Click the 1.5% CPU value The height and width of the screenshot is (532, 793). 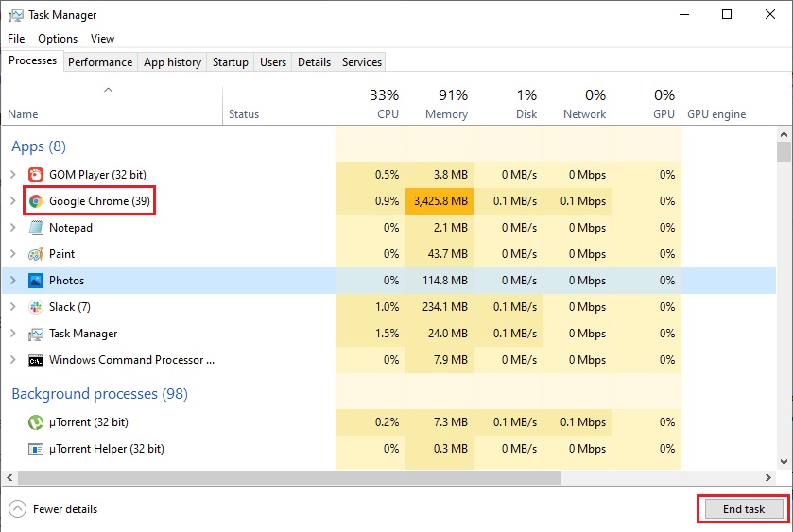(x=387, y=334)
